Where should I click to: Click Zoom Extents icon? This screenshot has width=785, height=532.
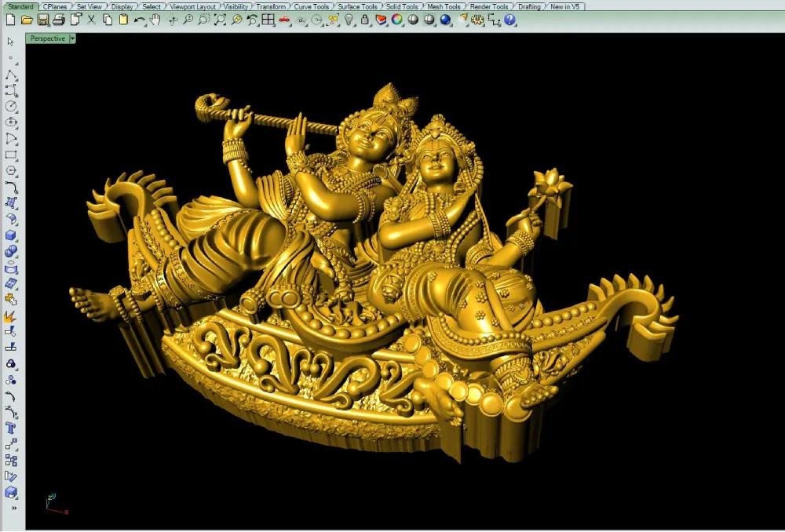click(x=220, y=20)
